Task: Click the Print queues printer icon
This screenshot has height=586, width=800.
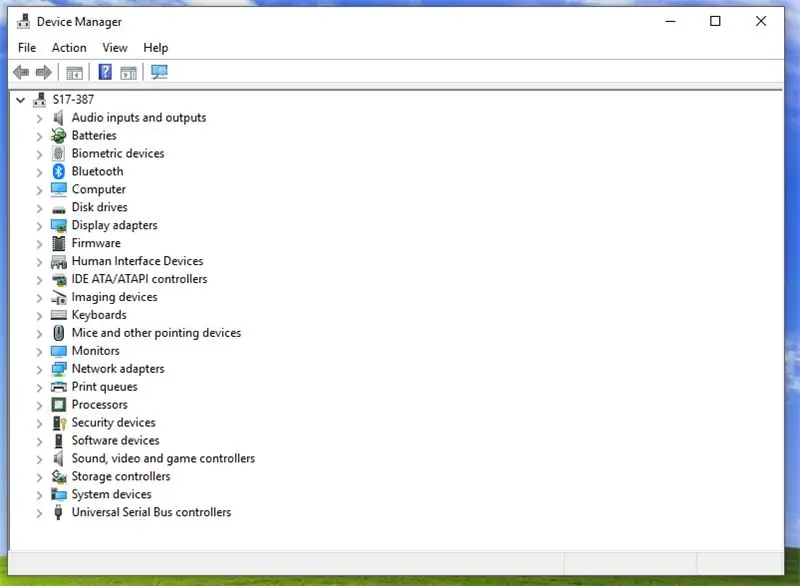Action: coord(59,387)
